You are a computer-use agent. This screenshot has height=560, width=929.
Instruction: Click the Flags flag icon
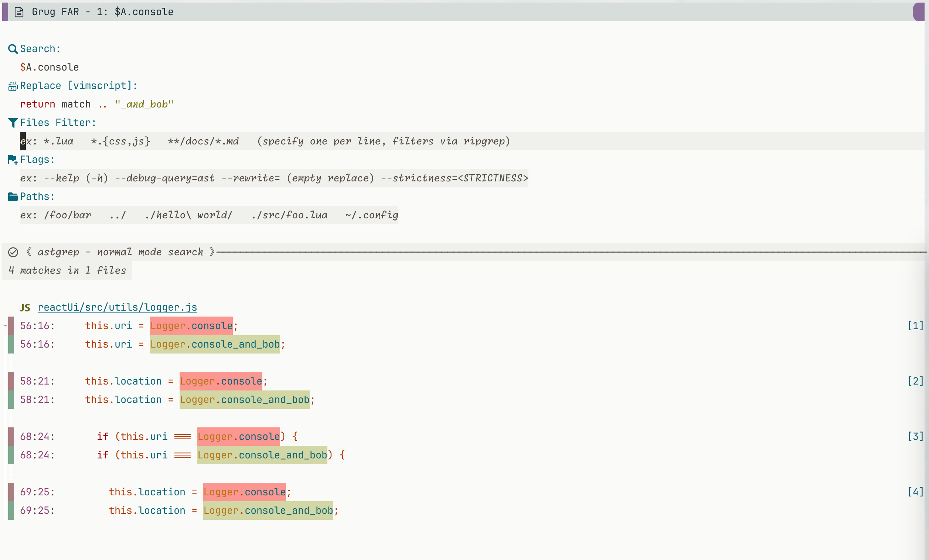click(x=13, y=160)
